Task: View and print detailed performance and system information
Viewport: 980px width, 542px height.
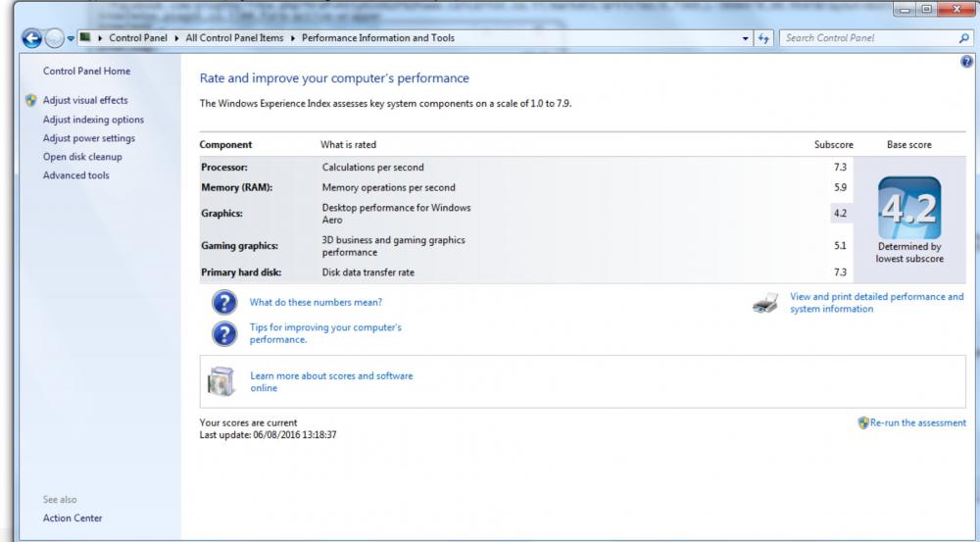Action: pyautogui.click(x=877, y=303)
